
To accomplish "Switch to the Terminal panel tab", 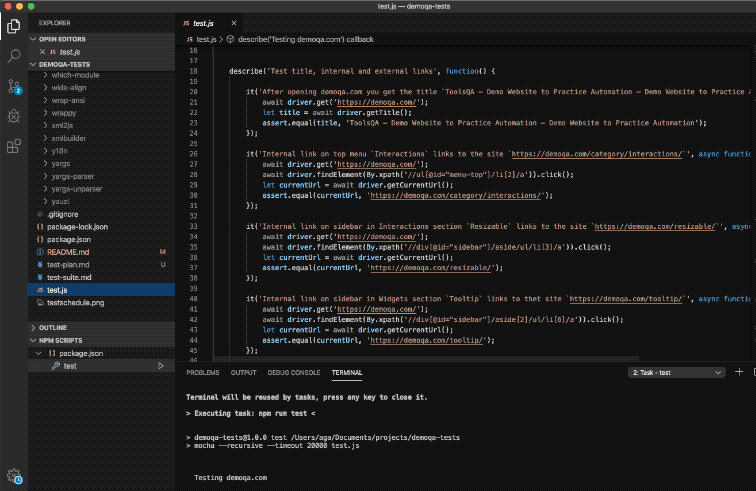I will point(347,373).
